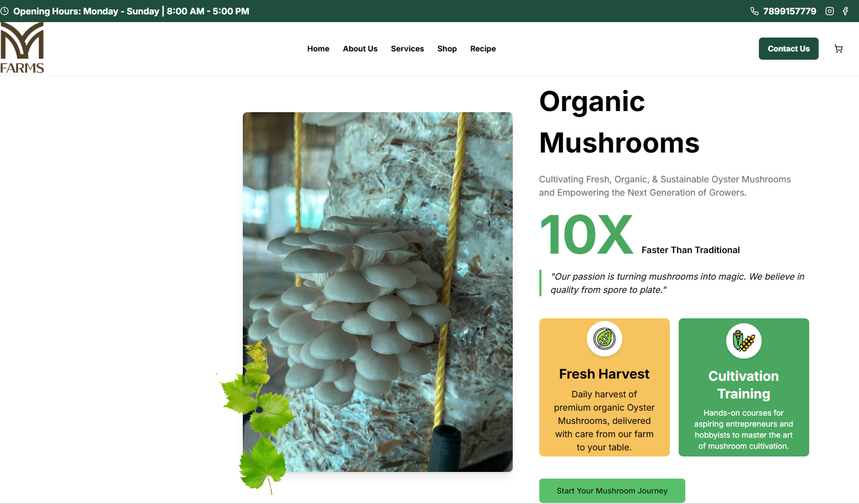Click Start Your Mushroom Journey
Image resolution: width=859 pixels, height=504 pixels.
tap(612, 490)
